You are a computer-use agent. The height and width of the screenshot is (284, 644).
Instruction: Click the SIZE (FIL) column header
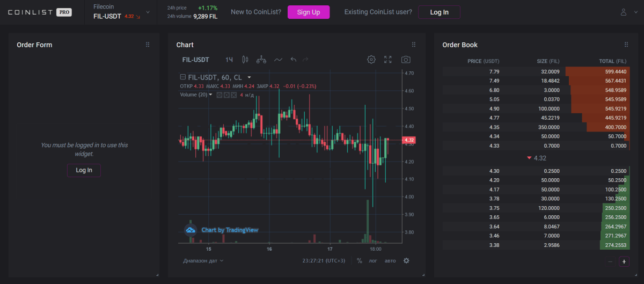coord(548,61)
